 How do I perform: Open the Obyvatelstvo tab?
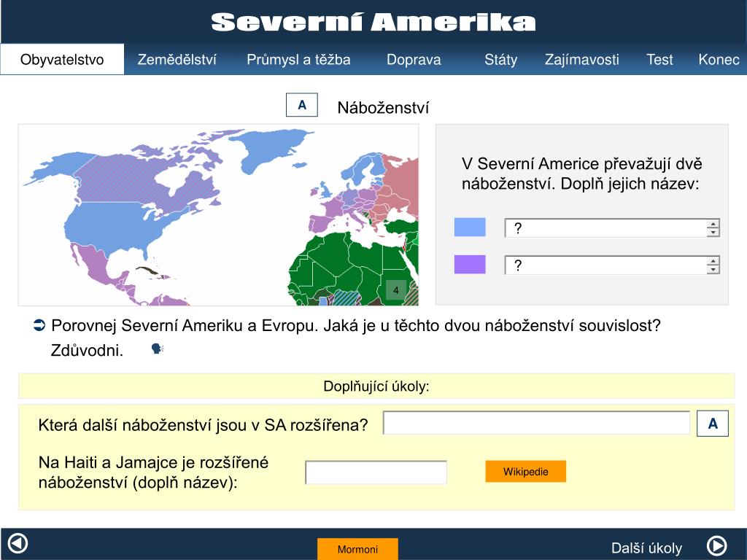pos(62,60)
